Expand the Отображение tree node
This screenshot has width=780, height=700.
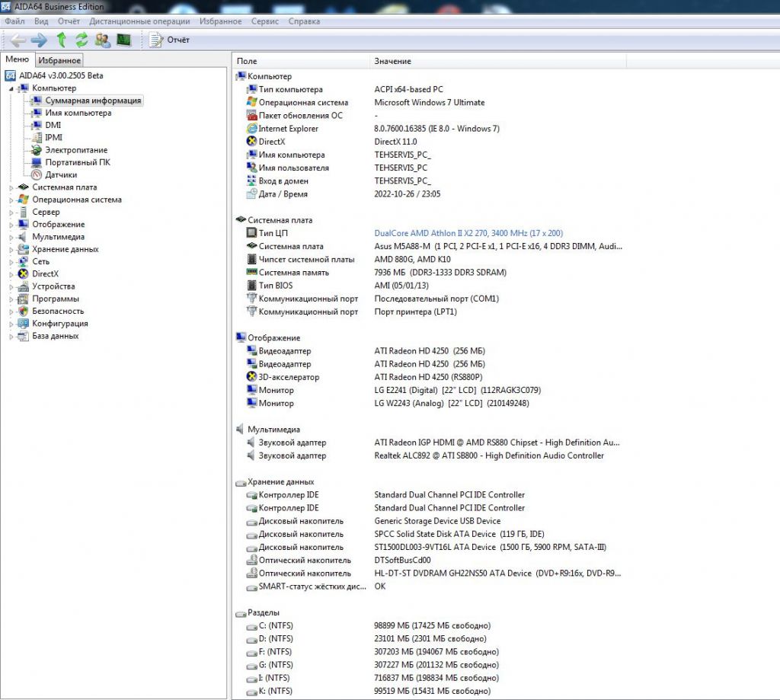(x=11, y=225)
